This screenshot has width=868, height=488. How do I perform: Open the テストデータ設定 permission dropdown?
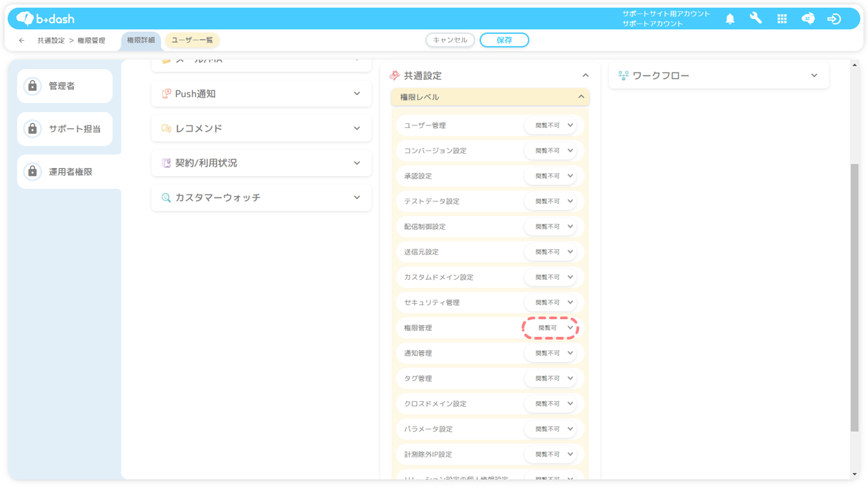tap(551, 201)
